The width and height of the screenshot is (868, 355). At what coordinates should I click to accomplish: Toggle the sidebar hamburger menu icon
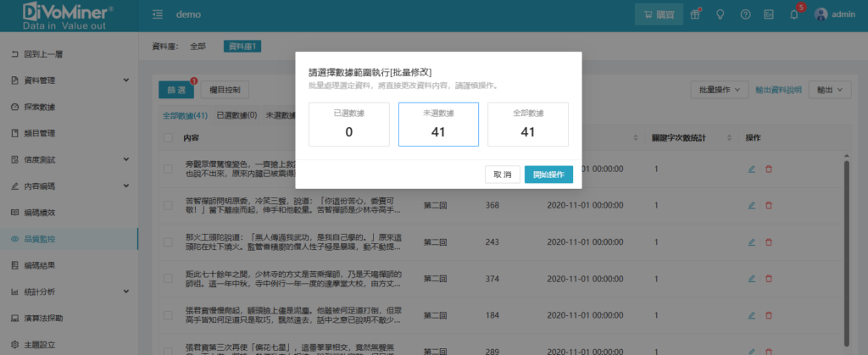tap(158, 14)
